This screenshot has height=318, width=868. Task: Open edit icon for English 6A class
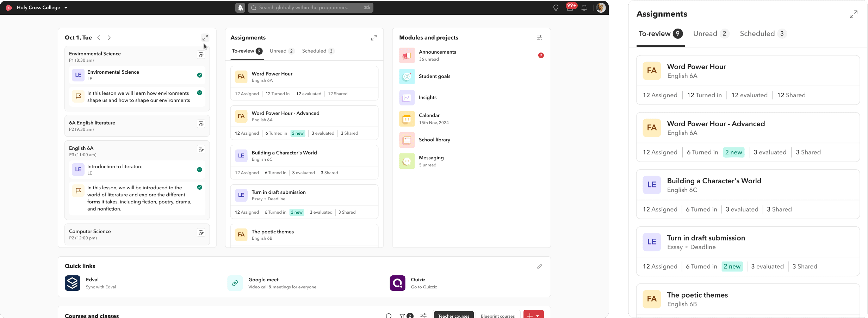coord(201,149)
